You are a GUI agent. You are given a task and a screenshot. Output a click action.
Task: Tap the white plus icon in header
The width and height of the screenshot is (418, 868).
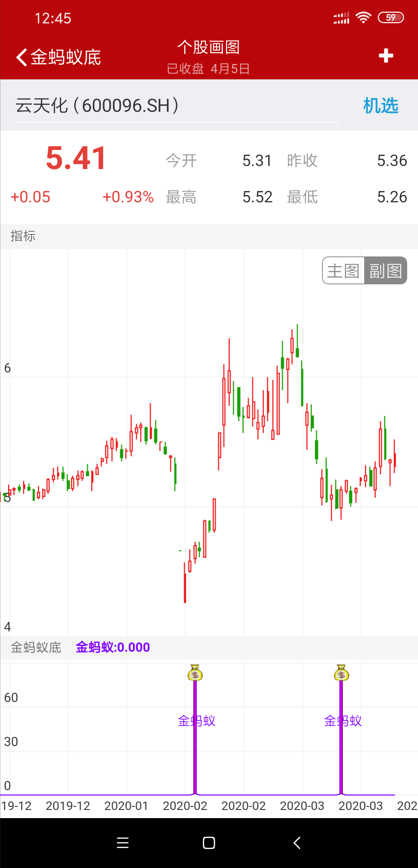click(385, 56)
